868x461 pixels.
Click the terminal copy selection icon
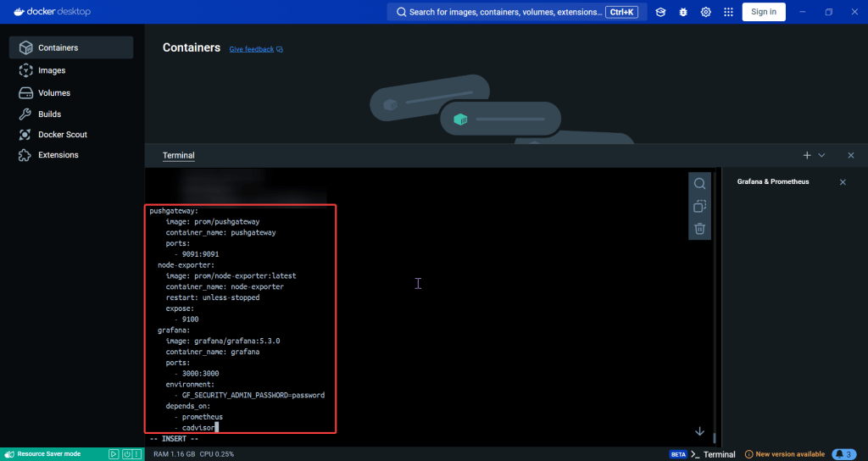click(699, 206)
